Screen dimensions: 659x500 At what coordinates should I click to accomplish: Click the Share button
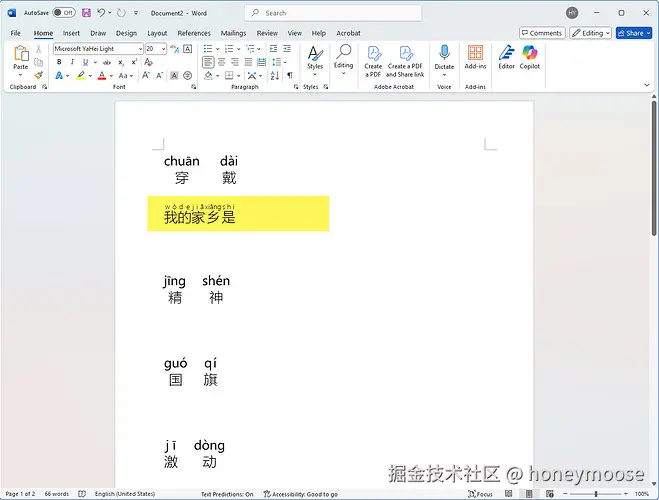click(634, 33)
